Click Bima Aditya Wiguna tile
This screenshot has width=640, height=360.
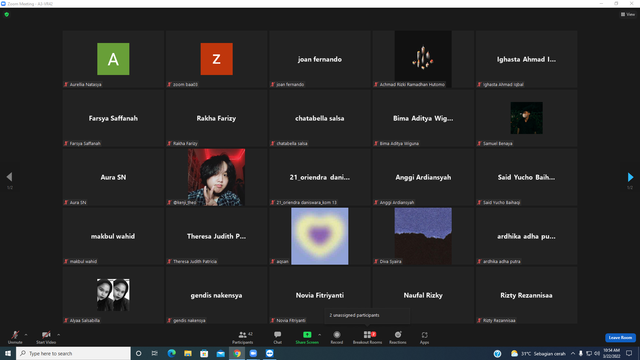pos(423,118)
